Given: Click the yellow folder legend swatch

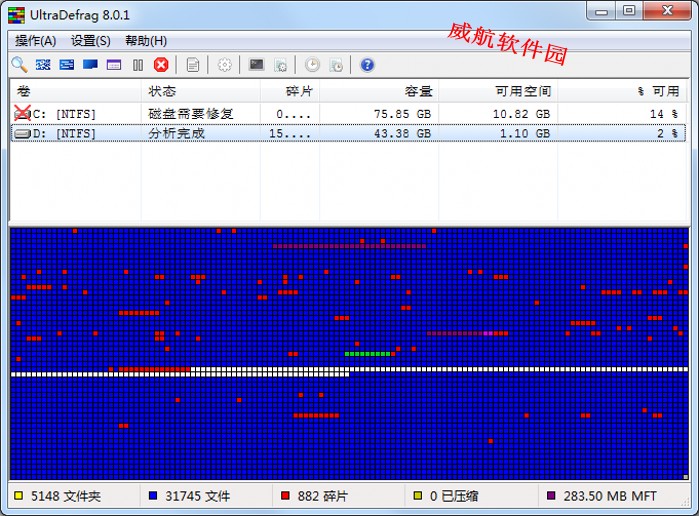Looking at the screenshot, I should click(18, 495).
